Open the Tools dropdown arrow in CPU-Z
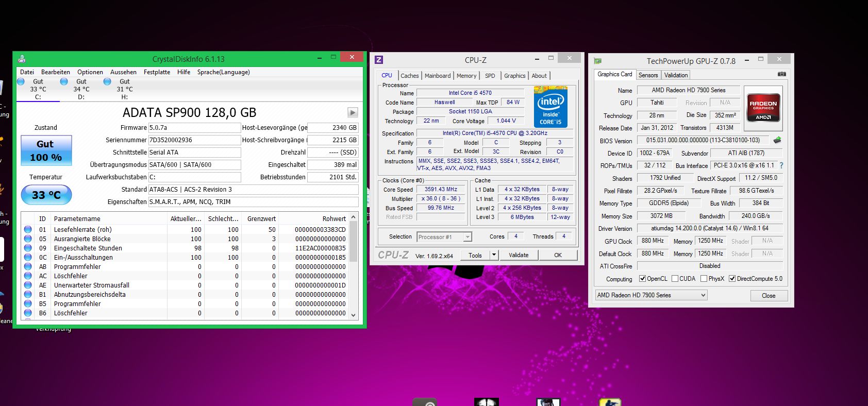The height and width of the screenshot is (406, 868). point(494,255)
